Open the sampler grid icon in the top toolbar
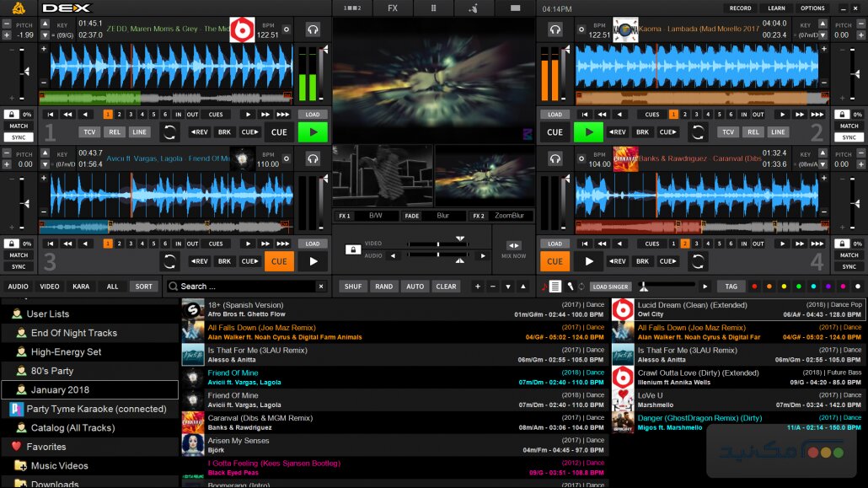Screen dimensions: 868x488 click(435, 8)
